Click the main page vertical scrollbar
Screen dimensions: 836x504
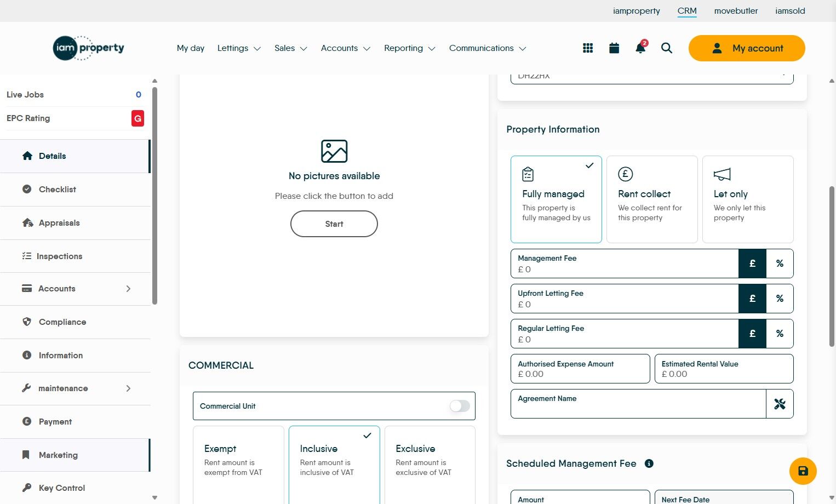832,266
